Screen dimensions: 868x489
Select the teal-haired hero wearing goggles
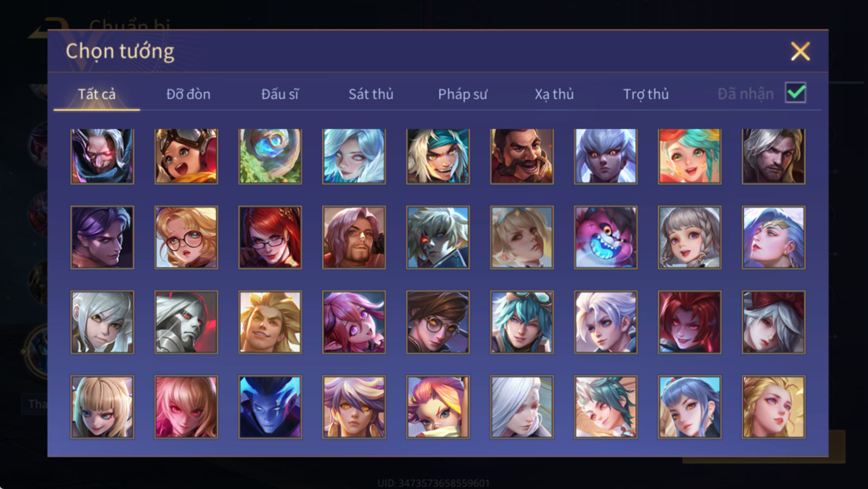522,322
